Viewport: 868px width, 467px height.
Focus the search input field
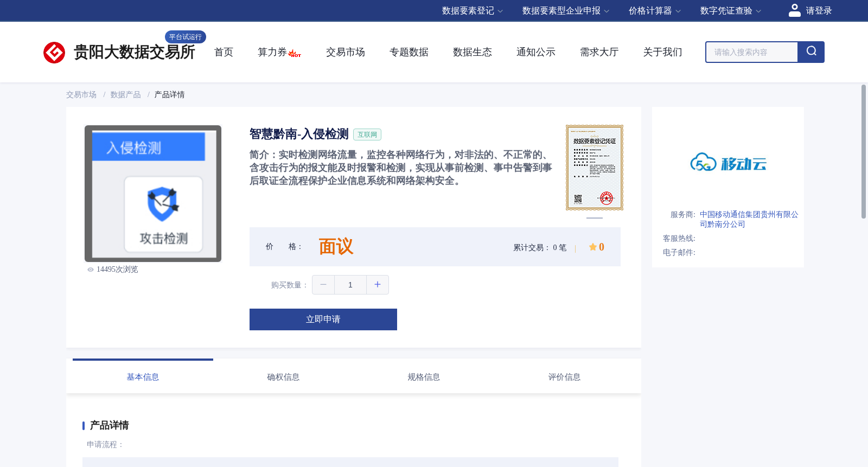pos(752,52)
